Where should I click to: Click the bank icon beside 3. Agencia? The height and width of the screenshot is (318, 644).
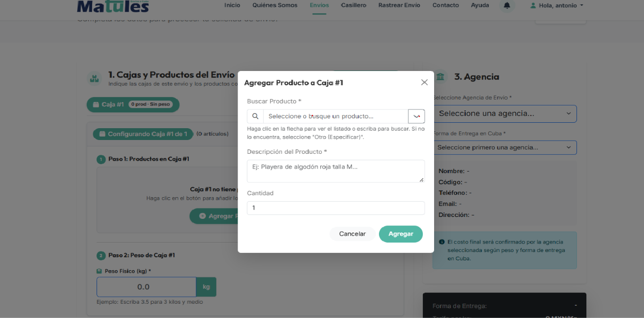440,77
